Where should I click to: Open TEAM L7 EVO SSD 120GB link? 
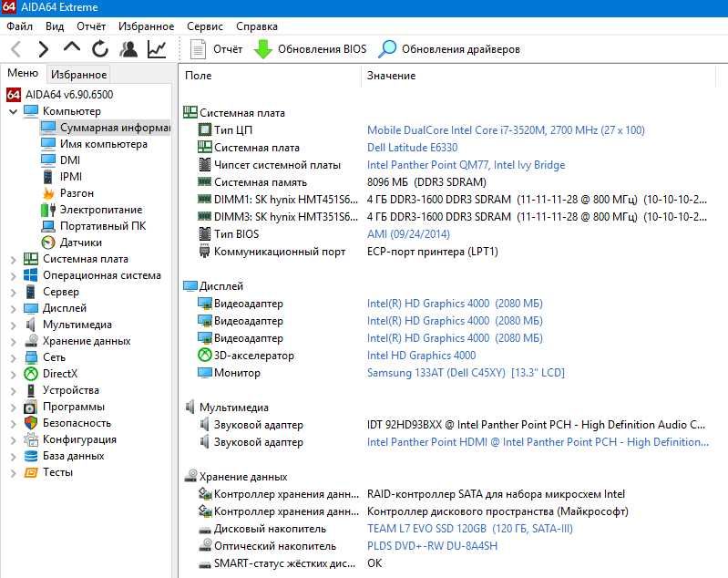(x=470, y=529)
